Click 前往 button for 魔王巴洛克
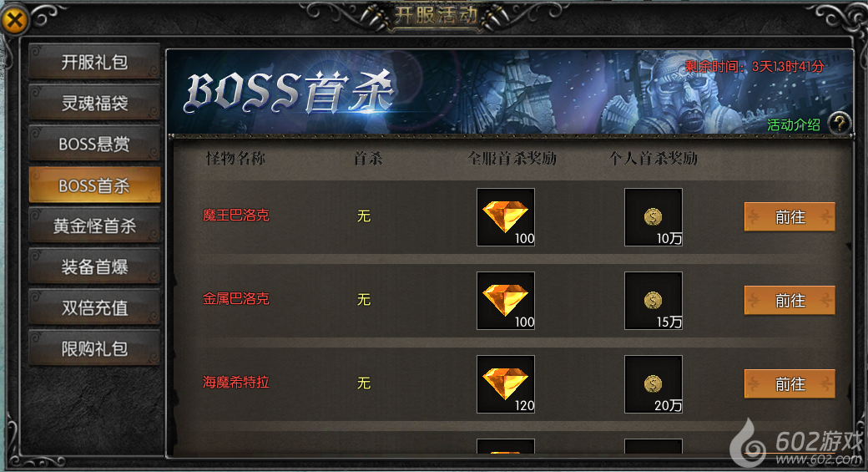The width and height of the screenshot is (868, 472). (x=790, y=216)
